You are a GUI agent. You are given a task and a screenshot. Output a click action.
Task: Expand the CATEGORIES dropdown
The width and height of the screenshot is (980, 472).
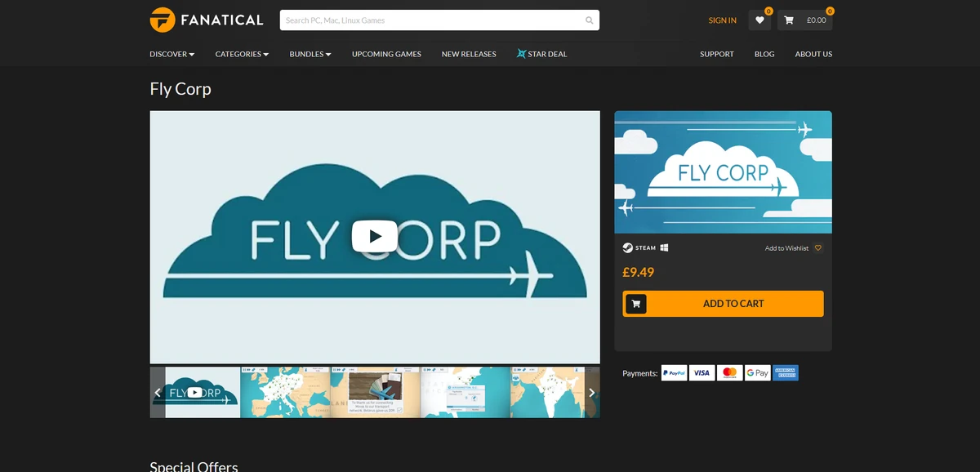click(x=242, y=54)
